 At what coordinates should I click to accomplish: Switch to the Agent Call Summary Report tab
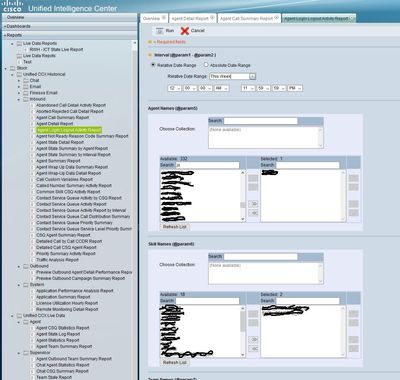(x=246, y=18)
